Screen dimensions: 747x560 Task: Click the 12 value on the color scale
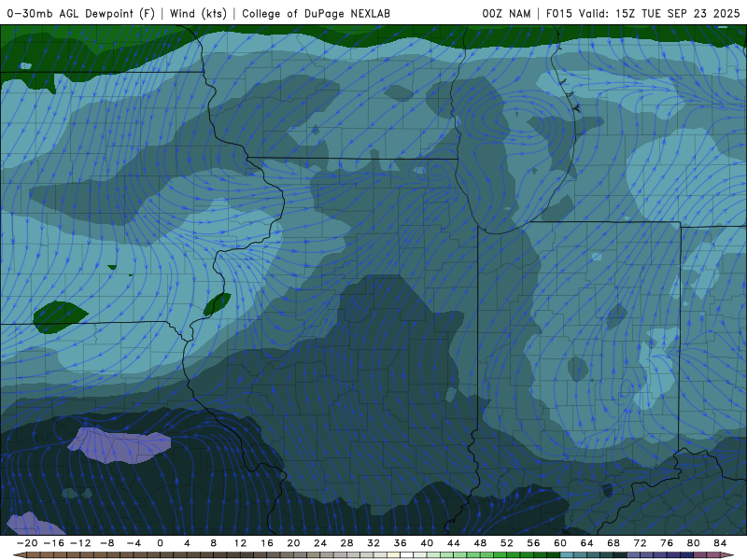click(x=240, y=543)
